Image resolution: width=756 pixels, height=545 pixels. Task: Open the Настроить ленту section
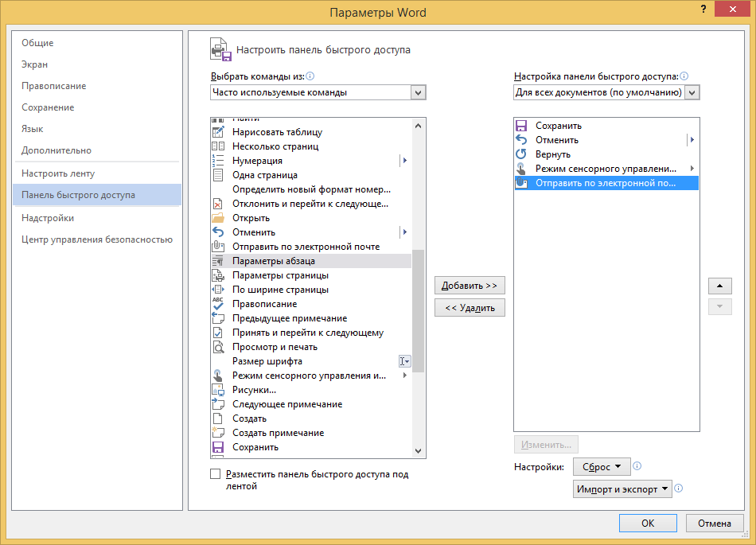tap(58, 173)
